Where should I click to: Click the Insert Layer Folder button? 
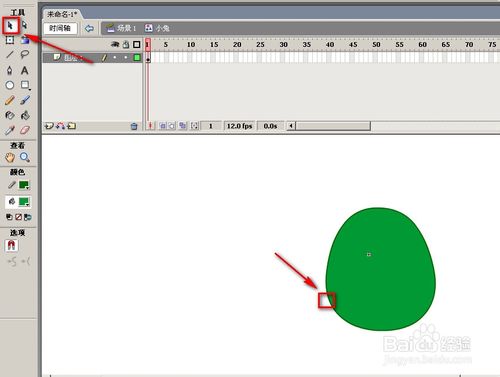(x=71, y=126)
